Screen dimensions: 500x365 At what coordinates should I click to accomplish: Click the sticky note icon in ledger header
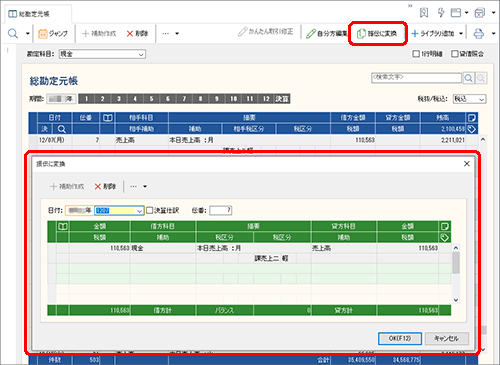pyautogui.click(x=472, y=118)
